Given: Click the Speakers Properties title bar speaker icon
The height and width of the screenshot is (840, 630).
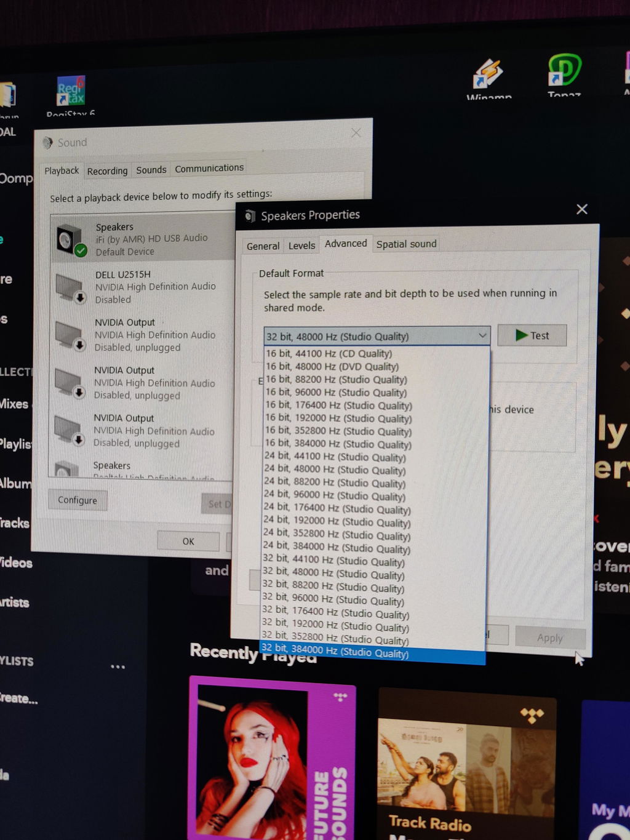Looking at the screenshot, I should [250, 216].
